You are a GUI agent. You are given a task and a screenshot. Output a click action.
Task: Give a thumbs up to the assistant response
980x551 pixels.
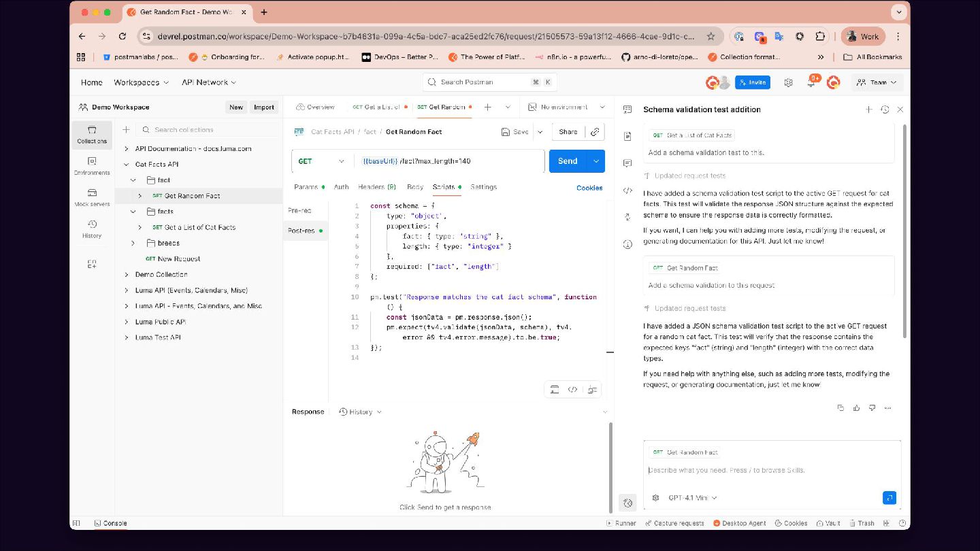856,408
